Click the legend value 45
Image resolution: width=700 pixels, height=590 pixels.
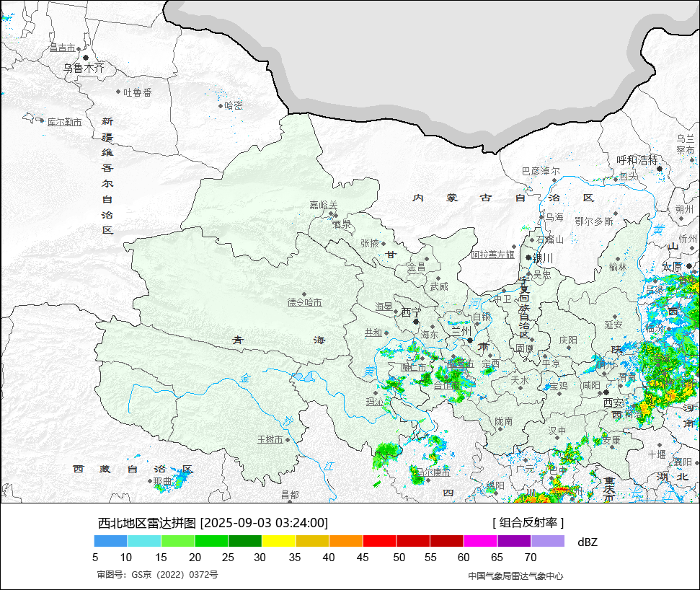pyautogui.click(x=363, y=558)
